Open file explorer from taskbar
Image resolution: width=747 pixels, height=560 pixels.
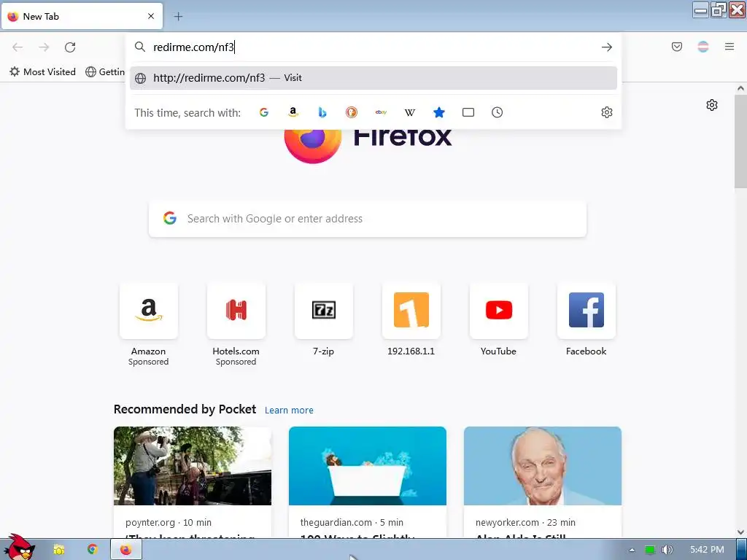click(58, 550)
